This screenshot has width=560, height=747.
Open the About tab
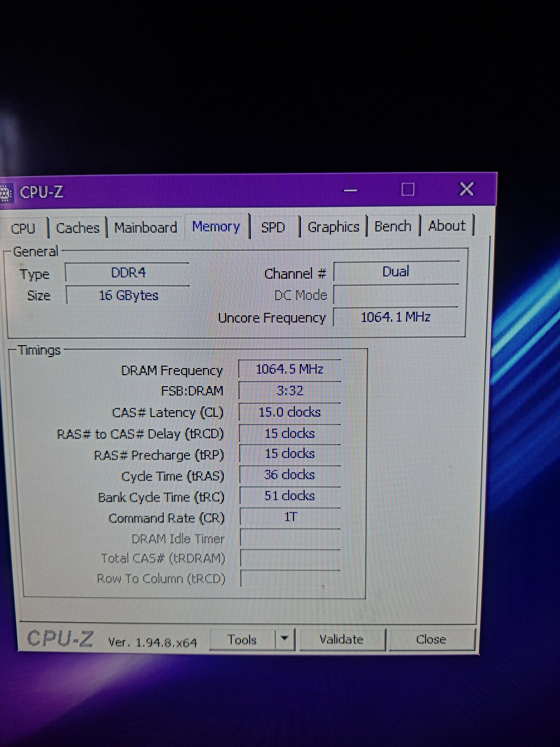[447, 226]
